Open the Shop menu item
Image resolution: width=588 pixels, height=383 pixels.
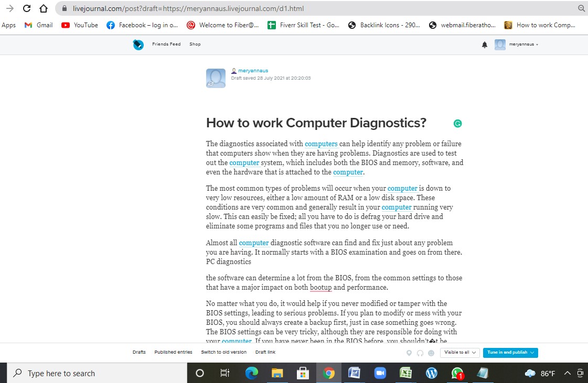click(195, 44)
